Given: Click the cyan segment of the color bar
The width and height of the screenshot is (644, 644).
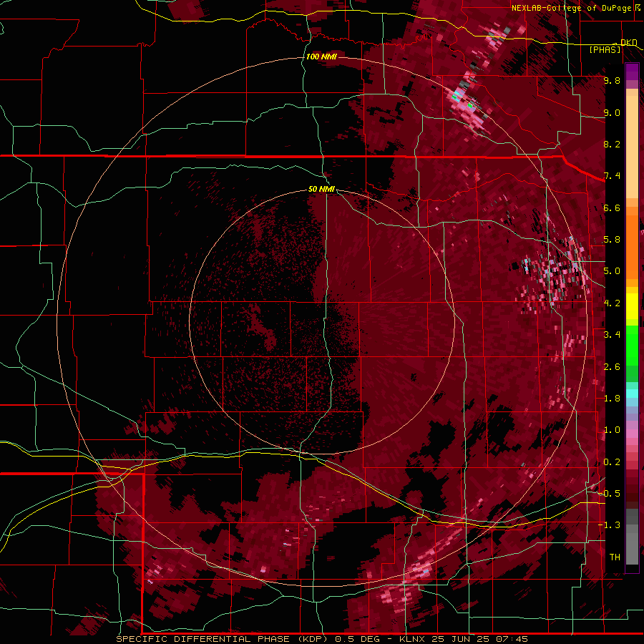Looking at the screenshot, I should [632, 394].
